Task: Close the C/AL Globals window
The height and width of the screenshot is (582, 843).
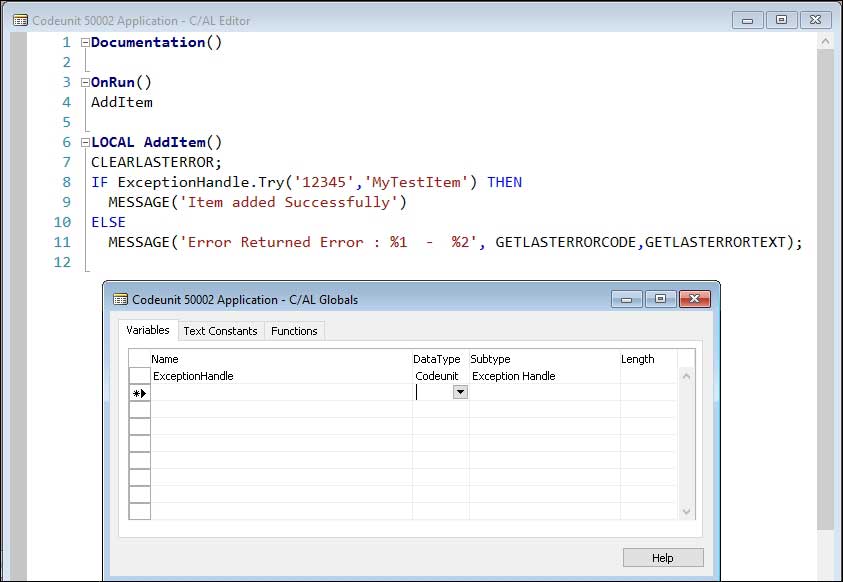Action: click(694, 298)
